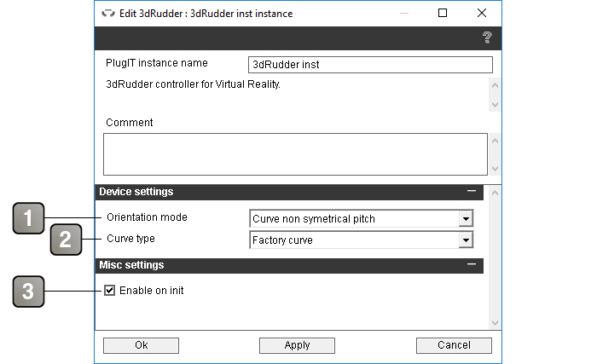Open the Orientation mode dropdown
Viewport: 597px width, 364px height.
coord(362,218)
